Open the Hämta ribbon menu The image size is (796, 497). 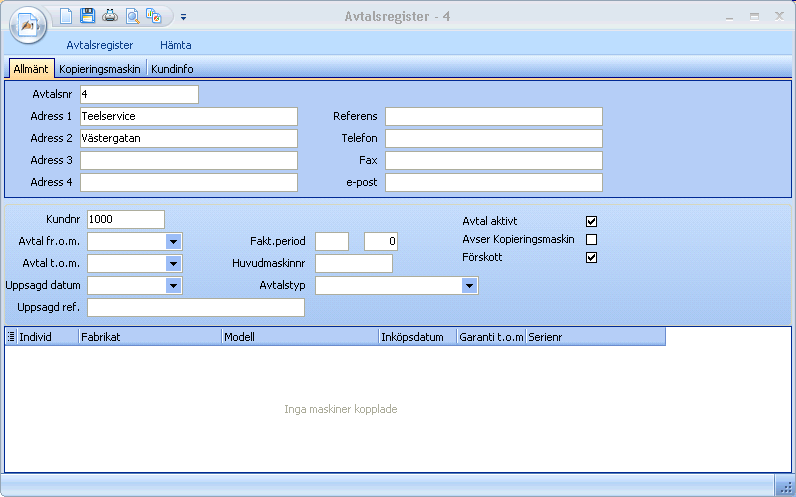[175, 45]
